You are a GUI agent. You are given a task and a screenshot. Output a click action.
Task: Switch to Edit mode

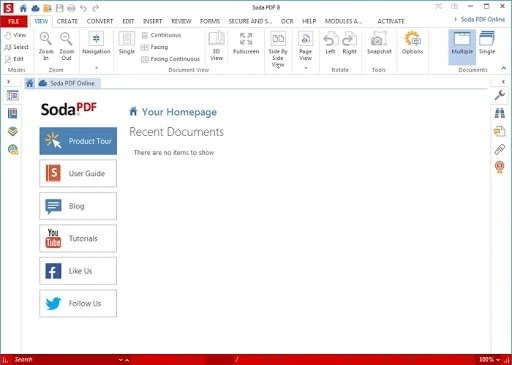click(x=14, y=59)
